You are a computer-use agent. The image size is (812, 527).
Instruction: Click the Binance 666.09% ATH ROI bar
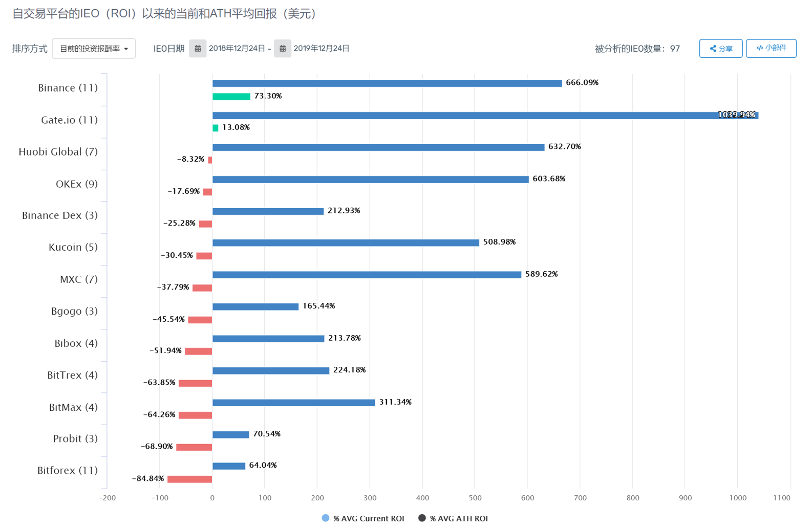click(387, 83)
